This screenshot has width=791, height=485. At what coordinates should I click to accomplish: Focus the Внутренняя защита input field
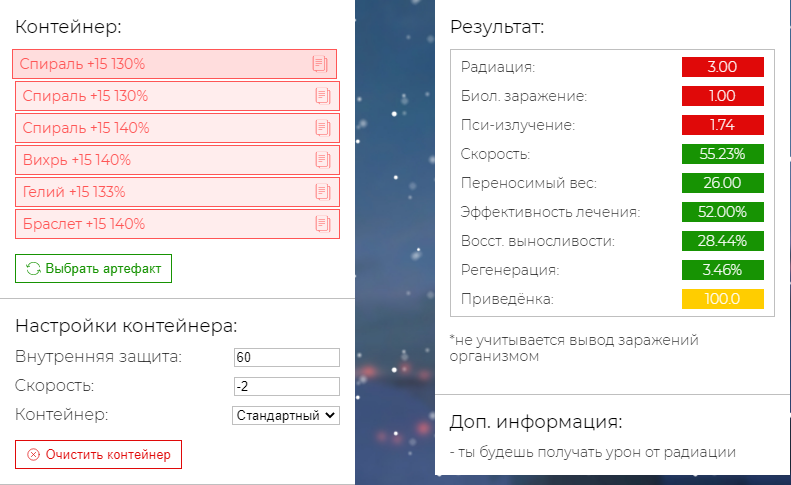(x=287, y=357)
